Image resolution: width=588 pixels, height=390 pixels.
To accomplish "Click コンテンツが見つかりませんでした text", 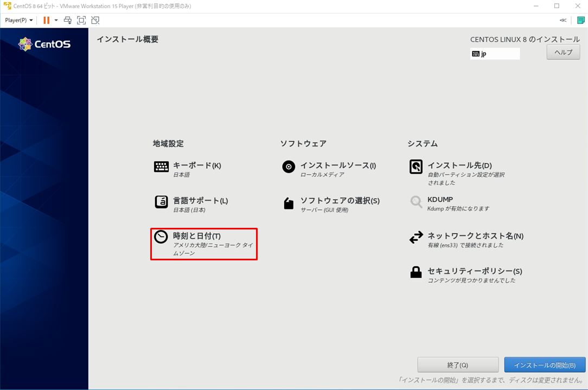I will click(x=471, y=280).
